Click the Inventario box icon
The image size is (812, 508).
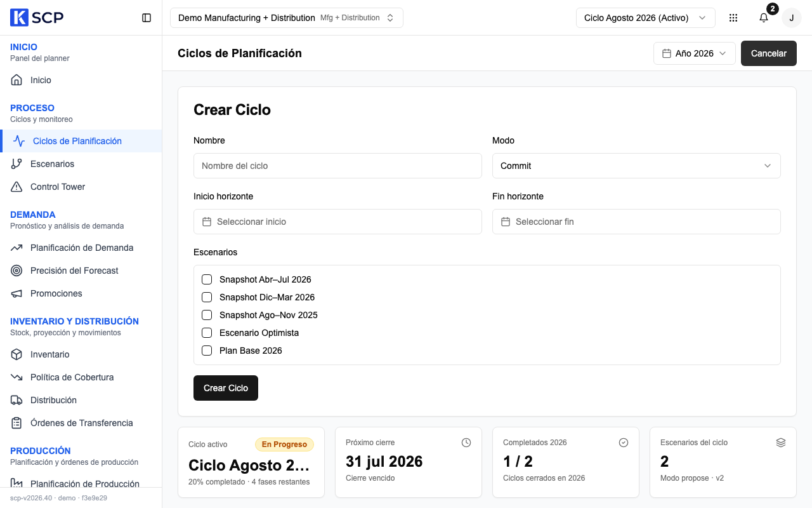(x=16, y=354)
